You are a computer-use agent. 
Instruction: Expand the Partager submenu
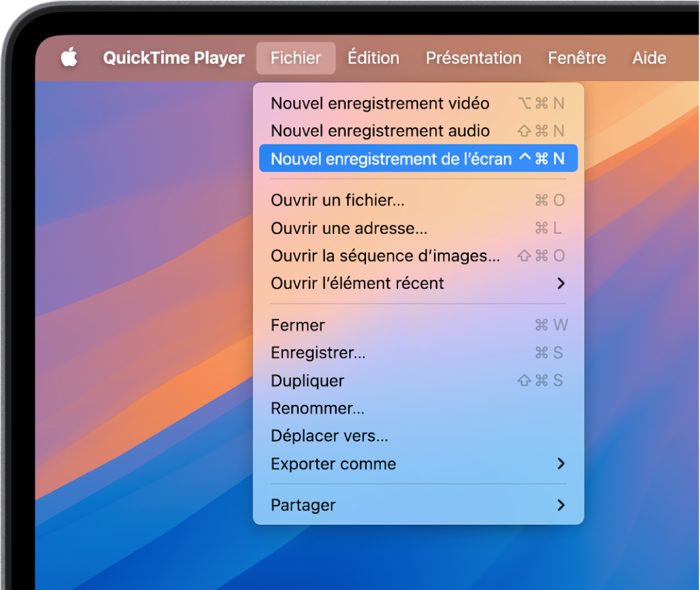pyautogui.click(x=418, y=505)
